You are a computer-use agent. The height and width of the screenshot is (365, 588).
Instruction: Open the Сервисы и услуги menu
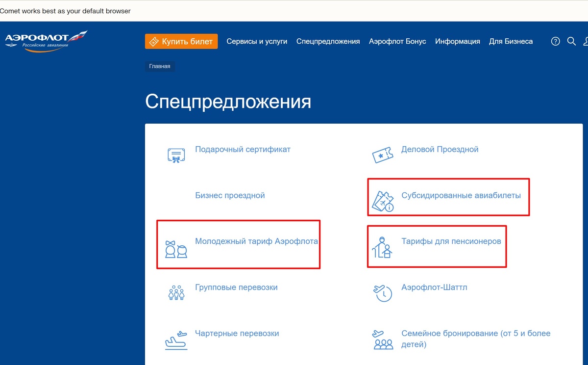click(x=257, y=41)
